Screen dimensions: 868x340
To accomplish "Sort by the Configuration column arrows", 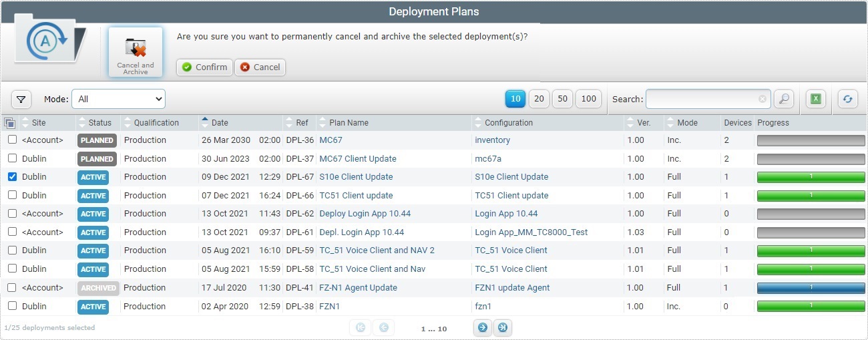I will coord(478,123).
